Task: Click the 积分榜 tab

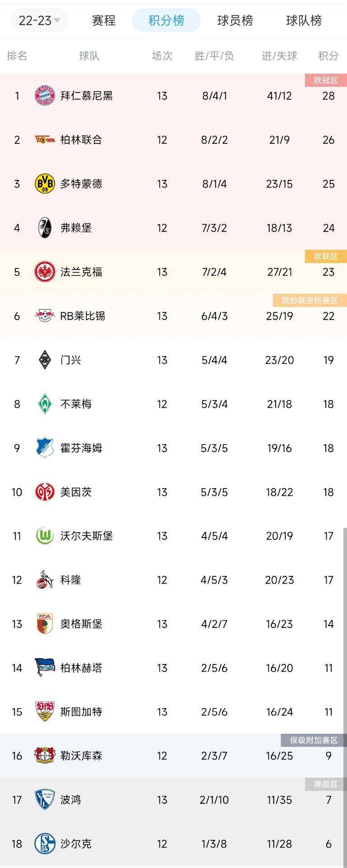Action: click(x=166, y=20)
